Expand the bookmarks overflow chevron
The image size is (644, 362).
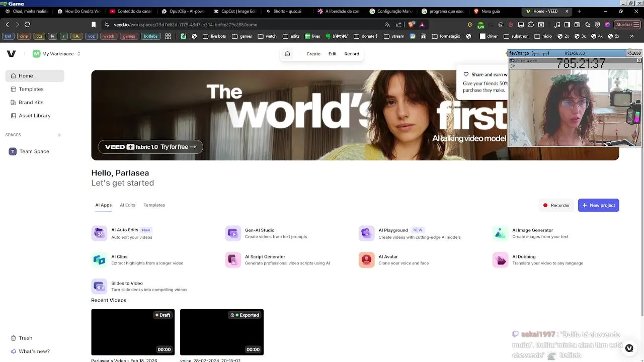(x=632, y=36)
